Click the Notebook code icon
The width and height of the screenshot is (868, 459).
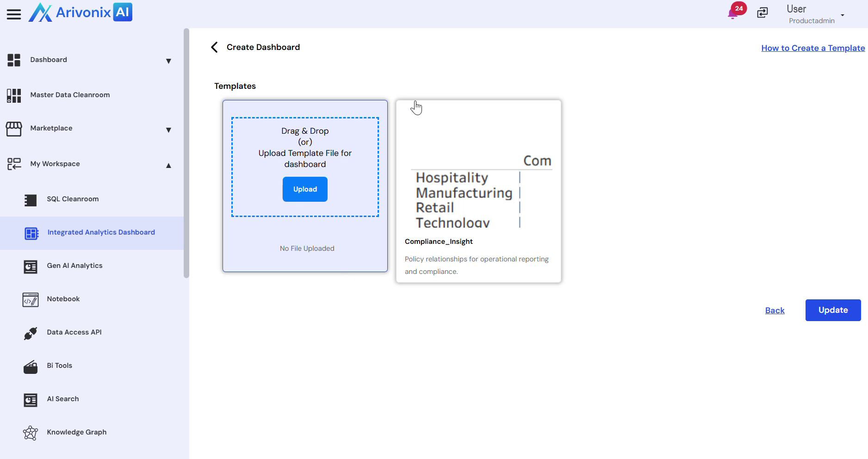(x=31, y=299)
